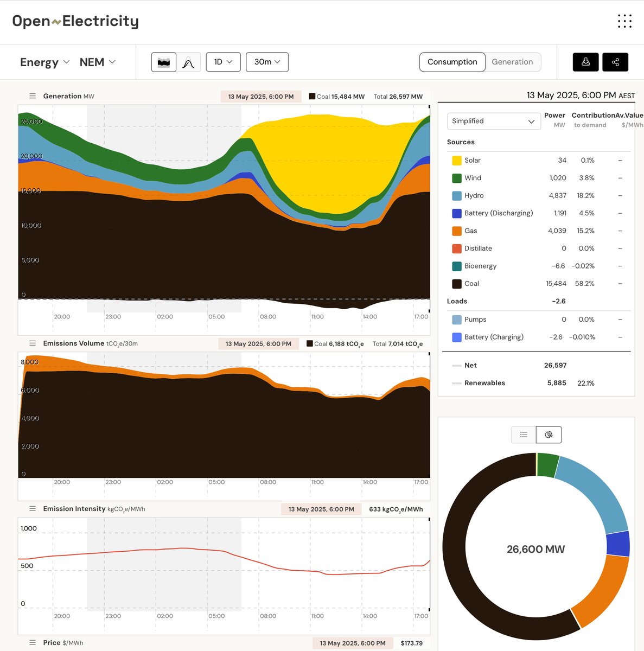The height and width of the screenshot is (651, 644).
Task: Click the Emissions Volume chart title
Action: tap(90, 343)
